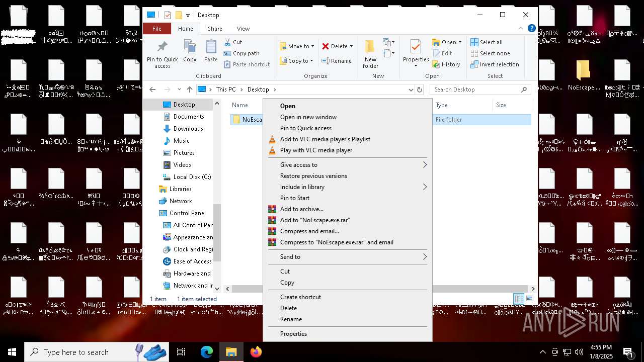Click the Refresh button in address bar
The image size is (644, 362).
point(420,89)
